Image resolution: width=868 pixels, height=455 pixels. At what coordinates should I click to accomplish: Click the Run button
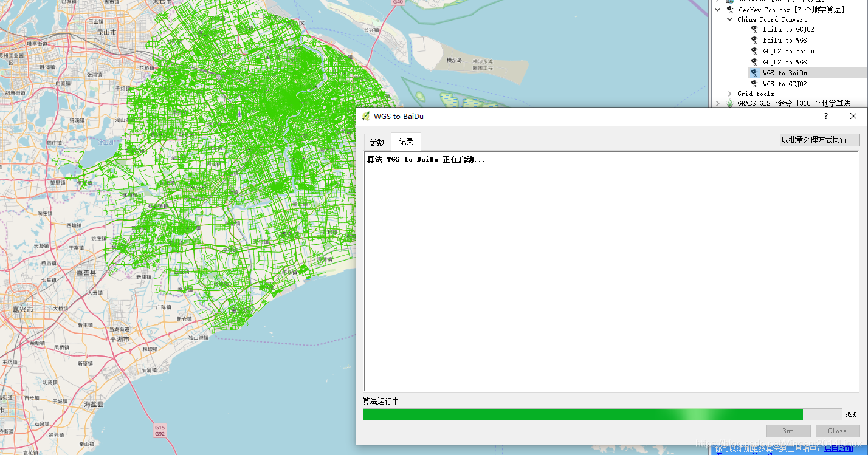(788, 431)
